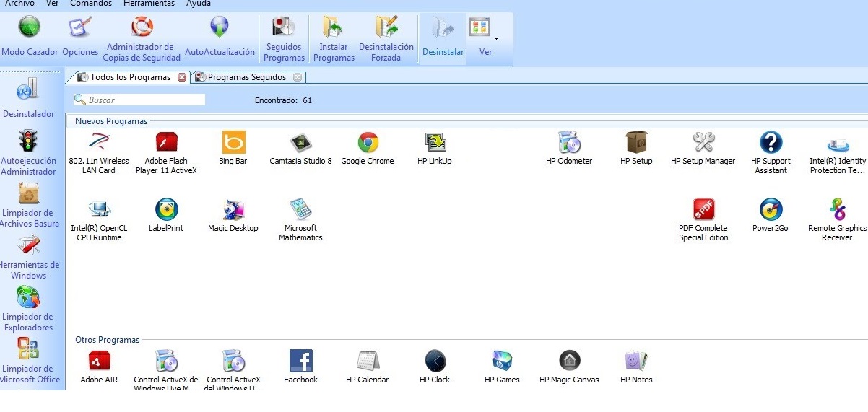Image resolution: width=868 pixels, height=412 pixels.
Task: Click Instalar Programas toolbar button
Action: (334, 40)
